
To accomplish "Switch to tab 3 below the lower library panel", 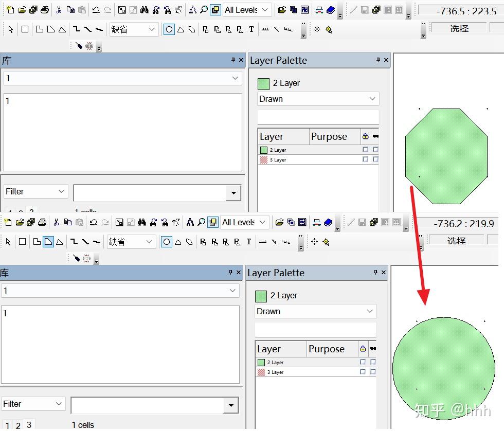I will pos(29,425).
